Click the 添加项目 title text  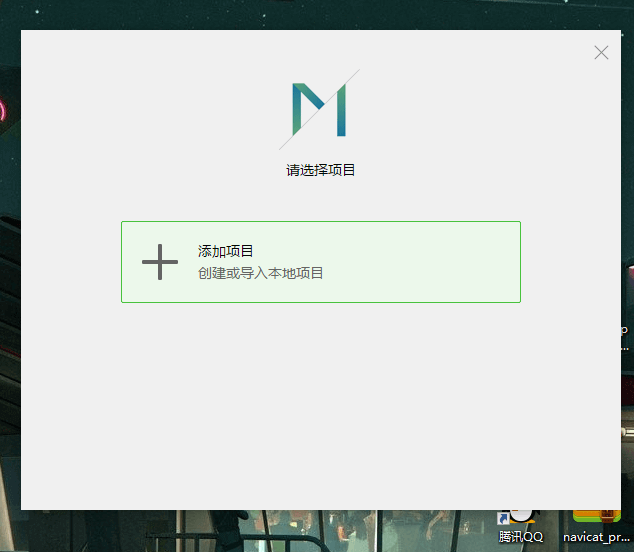click(226, 251)
